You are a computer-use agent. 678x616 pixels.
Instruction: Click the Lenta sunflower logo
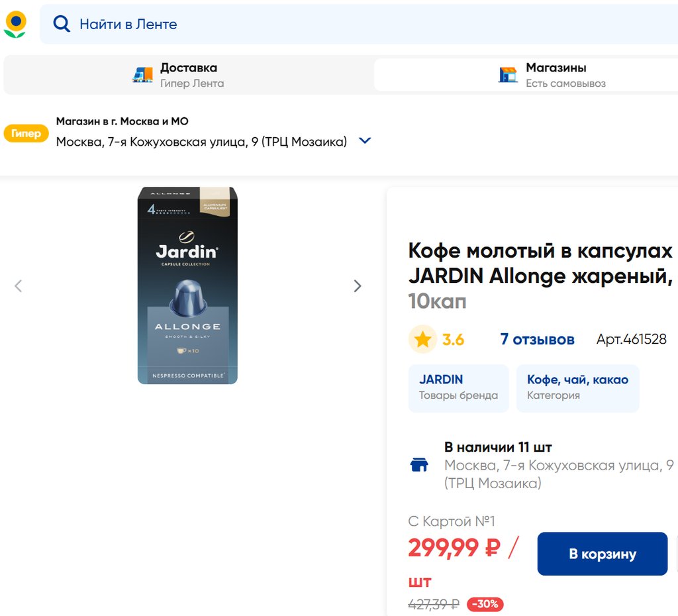(15, 24)
